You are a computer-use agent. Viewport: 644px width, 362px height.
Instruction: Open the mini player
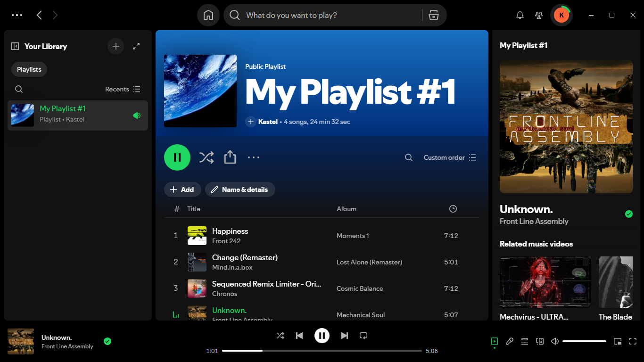pyautogui.click(x=618, y=341)
